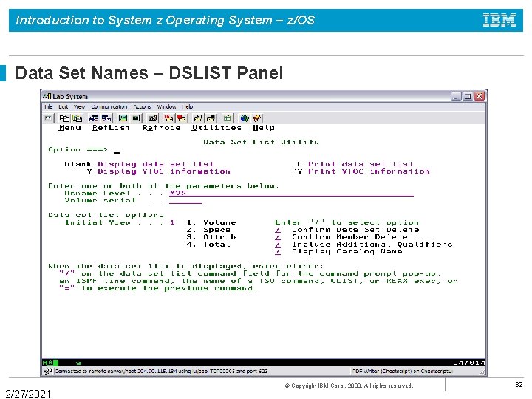Click the '2. Space' view option text
The width and height of the screenshot is (532, 399).
208,230
